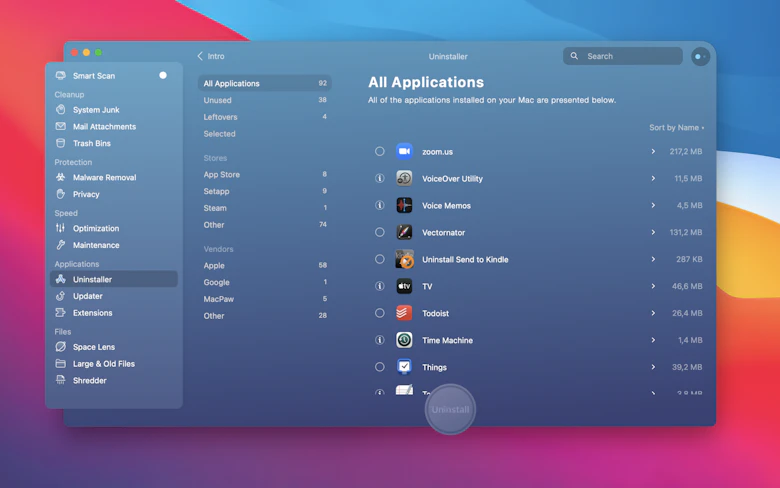
Task: Select the zoom.us checkbox
Action: point(380,152)
